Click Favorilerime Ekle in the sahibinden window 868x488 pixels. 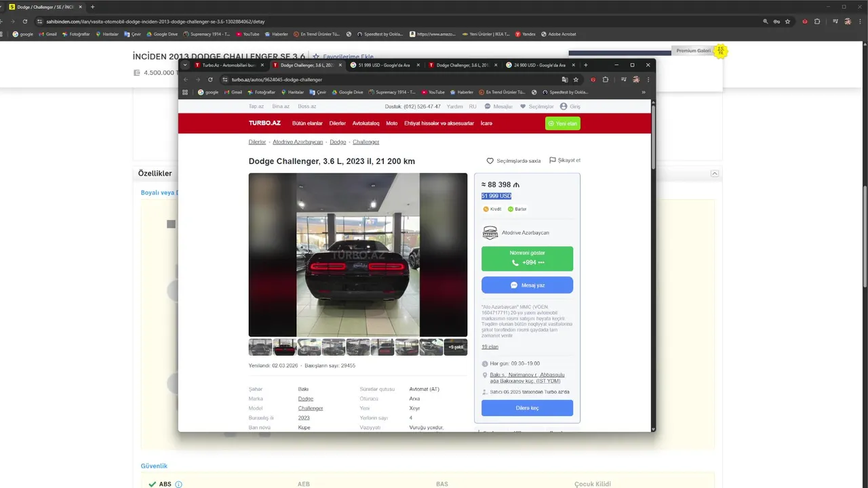(x=343, y=57)
